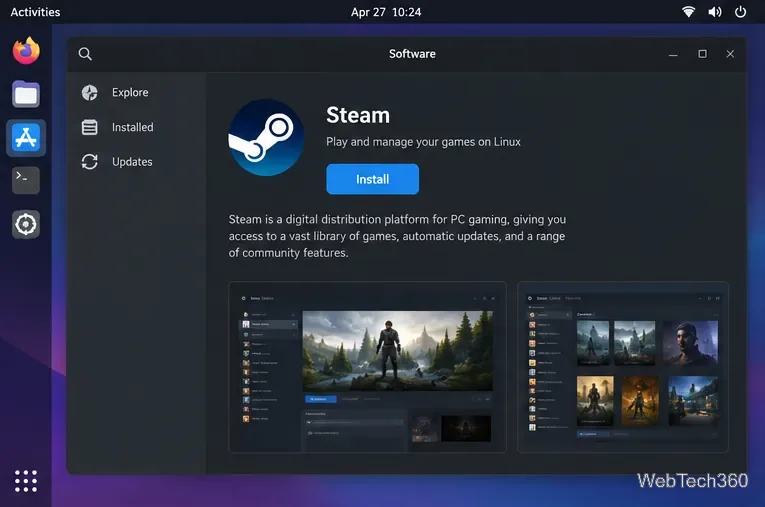Select the Software store dock icon
Screen dimensions: 765x507
(x=26, y=138)
